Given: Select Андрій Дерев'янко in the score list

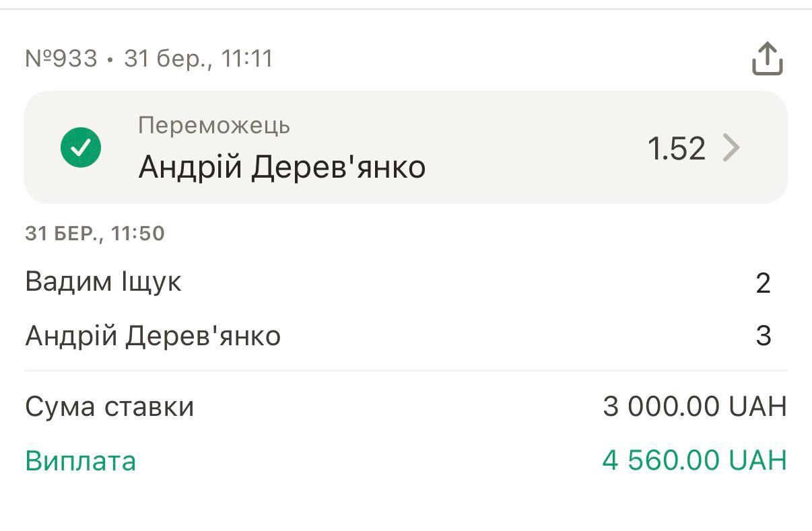Looking at the screenshot, I should [153, 335].
